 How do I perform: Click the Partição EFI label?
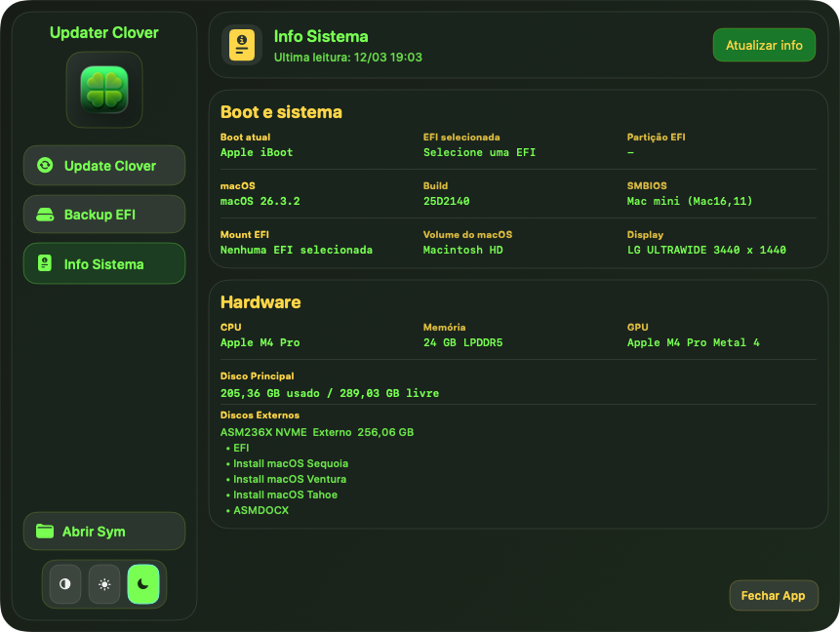tap(657, 138)
